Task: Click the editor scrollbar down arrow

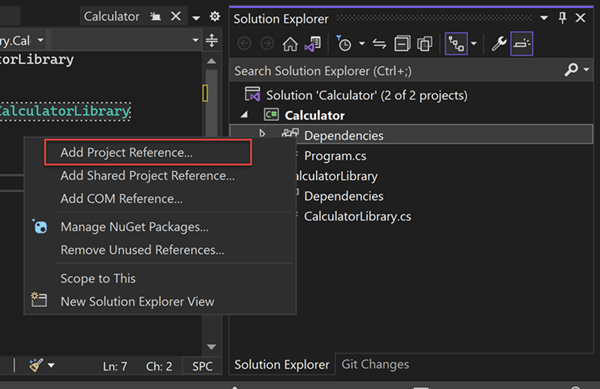Action: [x=212, y=347]
